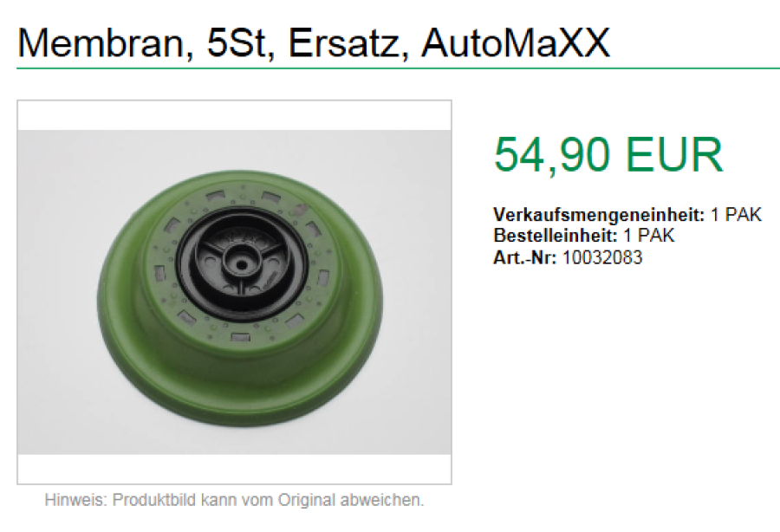Click the EUR currency text
This screenshot has height=532, width=780.
coord(674,154)
